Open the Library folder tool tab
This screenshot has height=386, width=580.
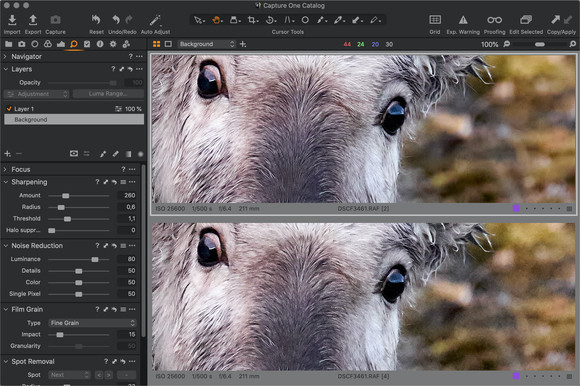coord(9,44)
